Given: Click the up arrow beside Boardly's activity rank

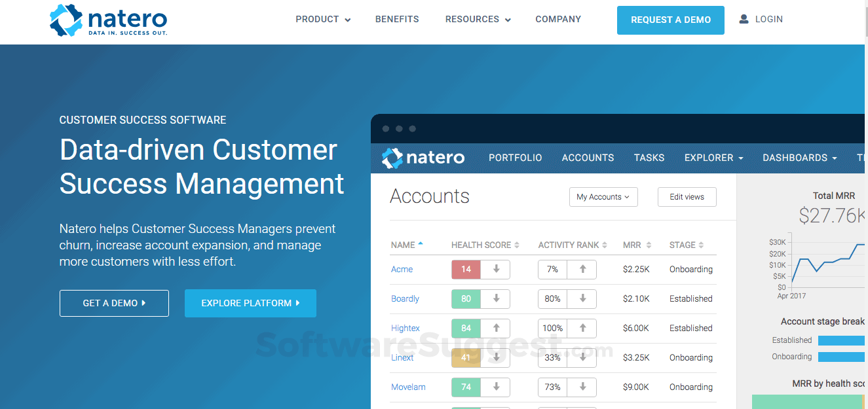Looking at the screenshot, I should [582, 298].
